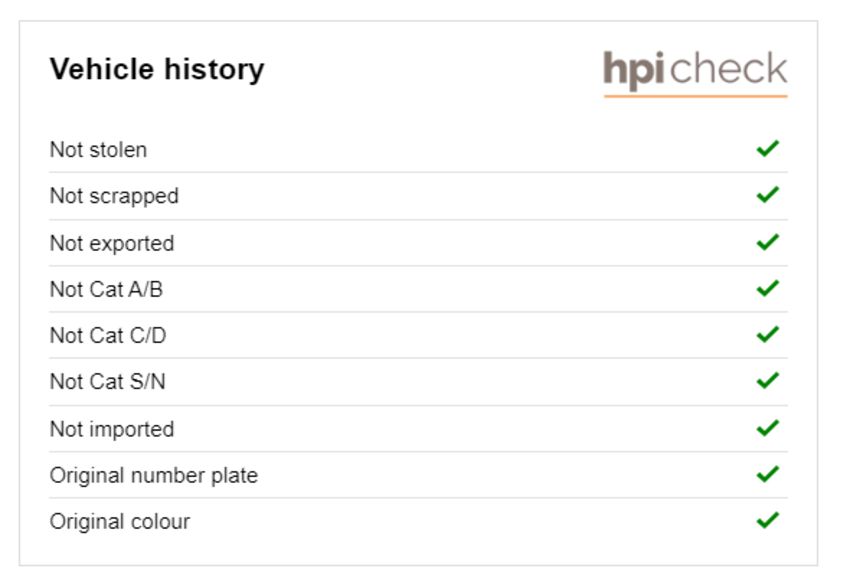Screen dimensions: 850x572
Task: Click the green checkmark for Not imported
Action: click(768, 428)
